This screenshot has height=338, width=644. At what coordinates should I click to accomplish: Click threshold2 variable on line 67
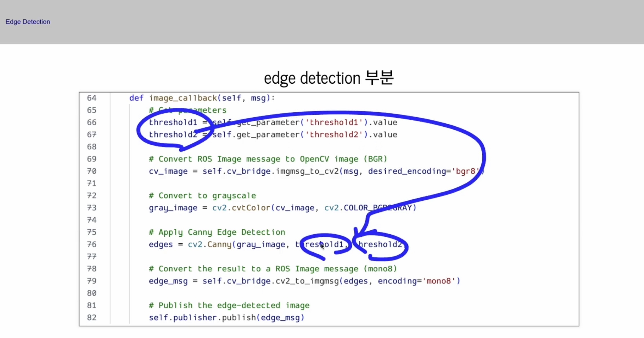coord(173,134)
